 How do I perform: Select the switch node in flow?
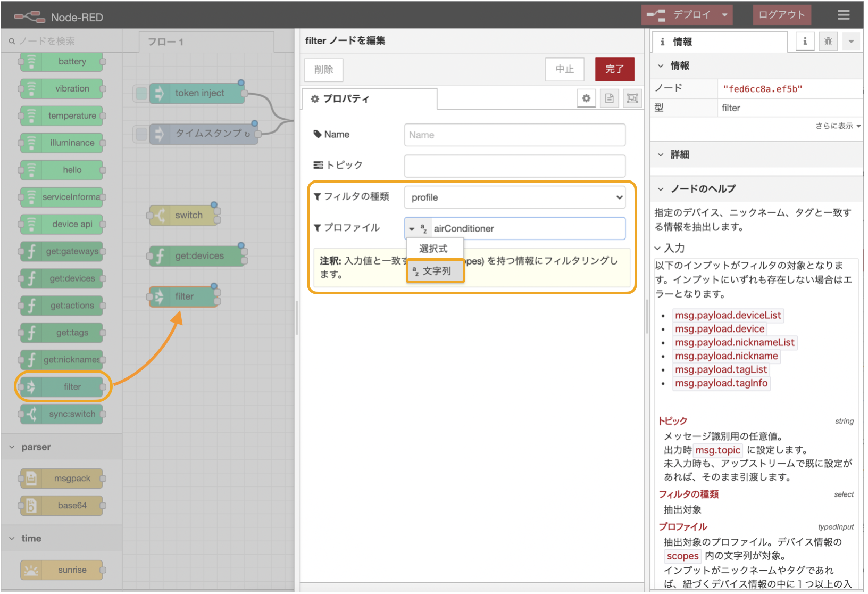(185, 216)
